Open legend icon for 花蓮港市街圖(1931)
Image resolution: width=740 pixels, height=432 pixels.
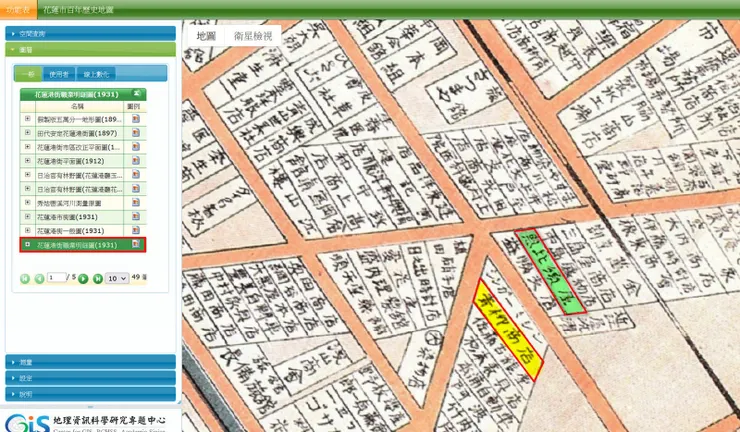point(135,217)
